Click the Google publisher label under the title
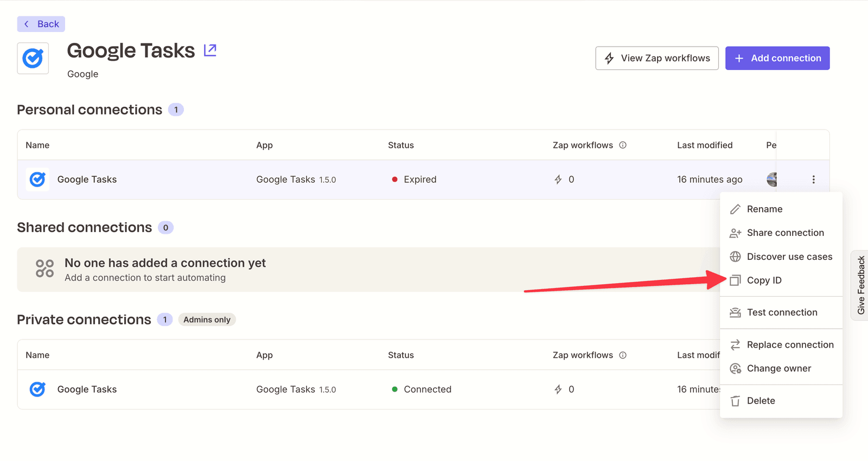 pos(82,74)
